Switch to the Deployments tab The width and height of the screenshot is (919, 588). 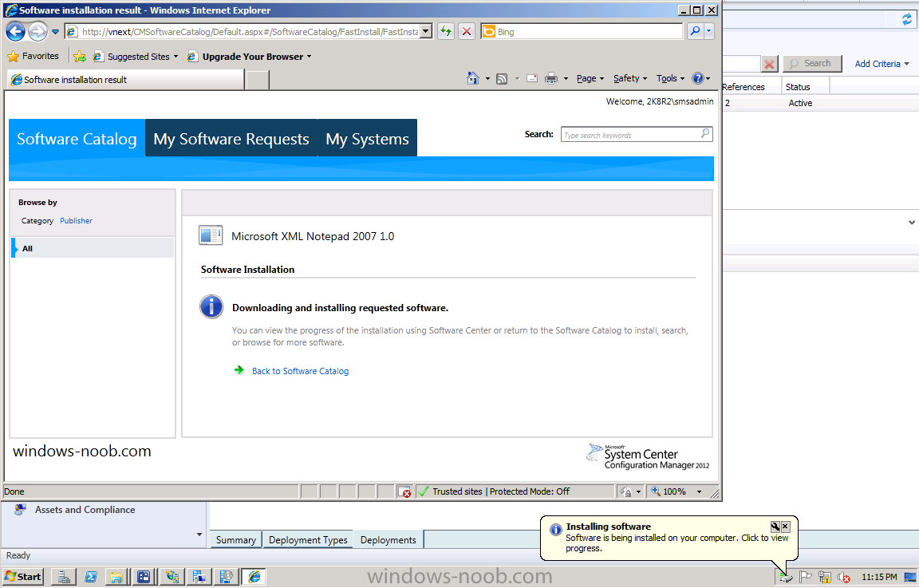click(388, 540)
